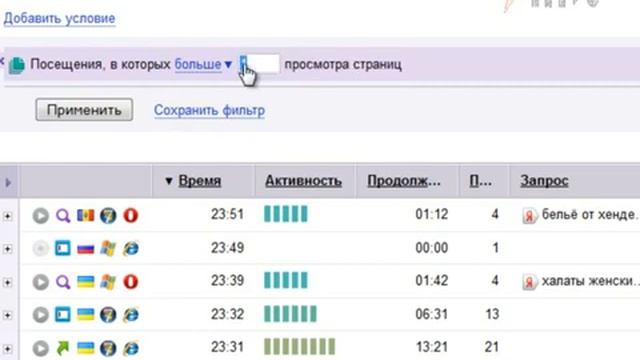The image size is (640, 360).
Task: Click the Opera browser icon in the 23:39 row
Action: coord(131,282)
